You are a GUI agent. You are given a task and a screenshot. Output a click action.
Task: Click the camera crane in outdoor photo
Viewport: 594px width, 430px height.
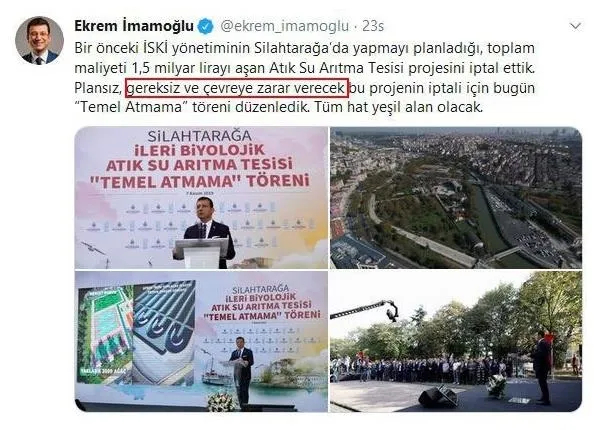pos(365,310)
